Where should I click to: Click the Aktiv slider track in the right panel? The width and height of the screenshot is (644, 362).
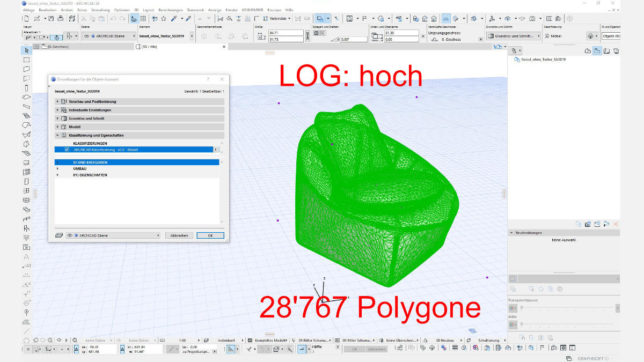tap(567, 323)
